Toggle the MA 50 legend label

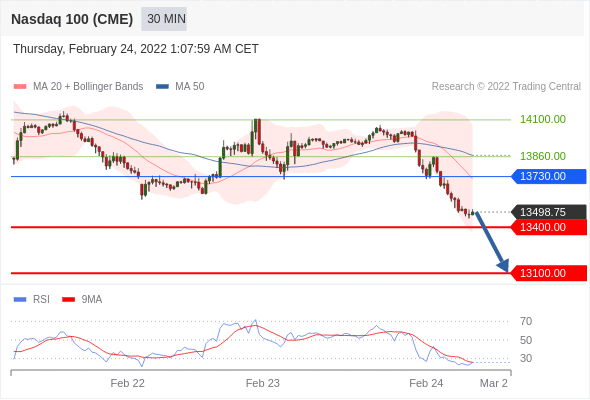[190, 87]
